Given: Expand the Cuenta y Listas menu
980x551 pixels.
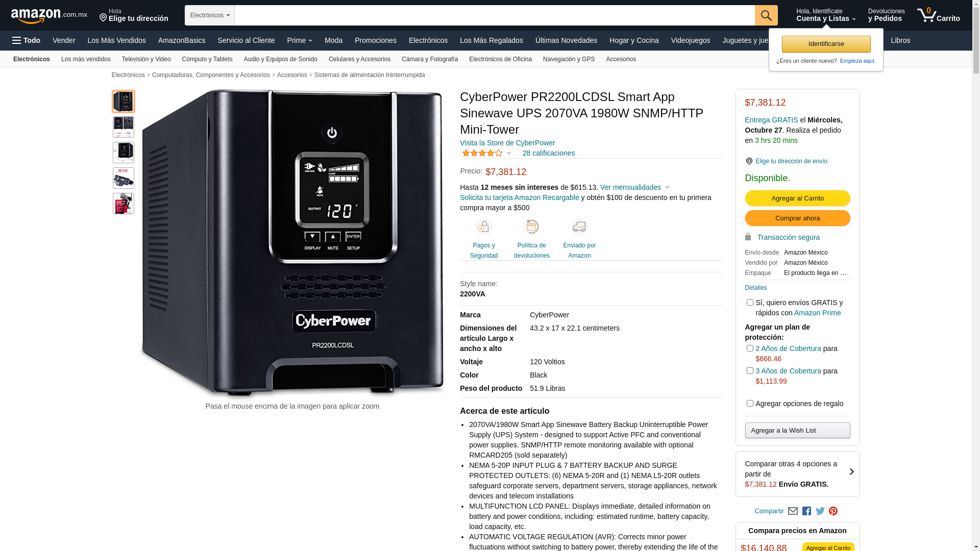Looking at the screenshot, I should click(x=826, y=15).
